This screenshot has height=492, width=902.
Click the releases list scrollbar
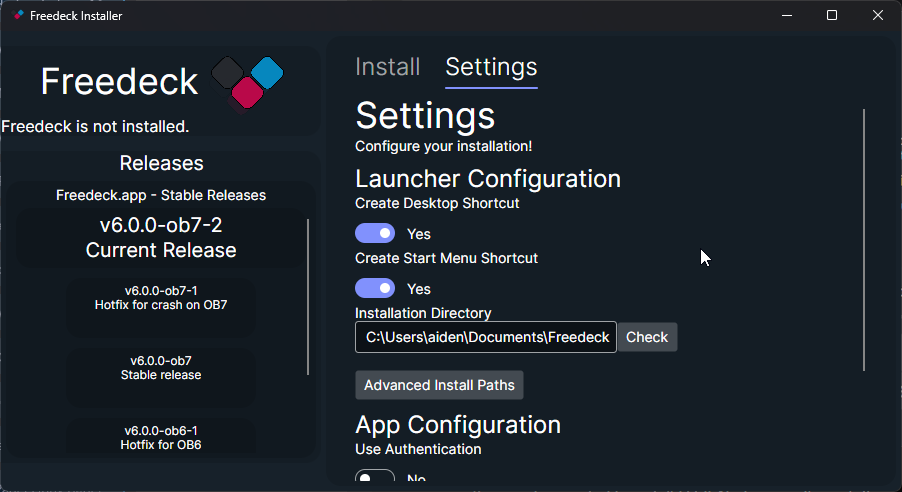pyautogui.click(x=308, y=297)
